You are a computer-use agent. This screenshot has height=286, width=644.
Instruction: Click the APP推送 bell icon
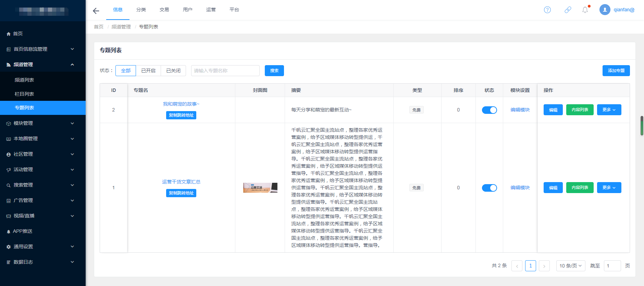(9, 231)
